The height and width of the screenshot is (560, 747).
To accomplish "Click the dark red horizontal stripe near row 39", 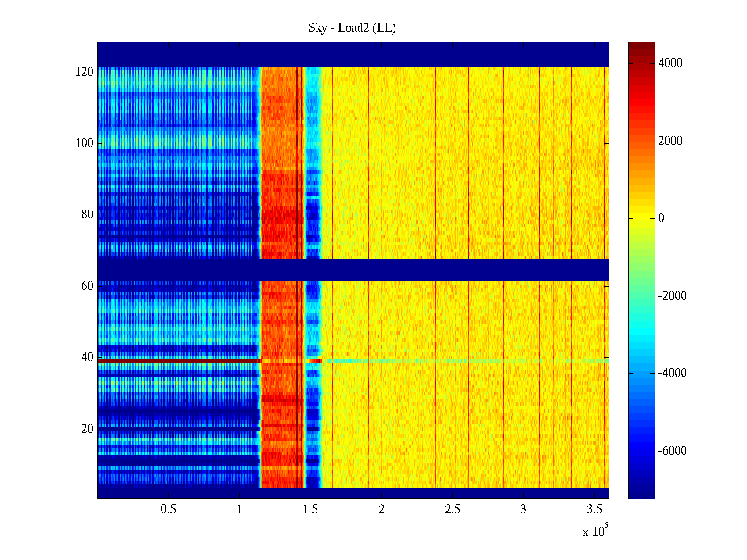I will click(x=177, y=361).
